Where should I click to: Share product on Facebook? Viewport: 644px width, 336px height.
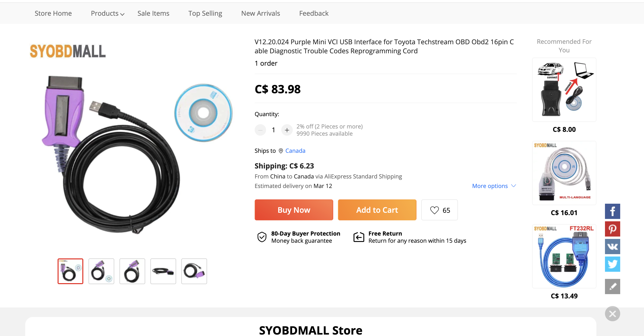pyautogui.click(x=612, y=211)
